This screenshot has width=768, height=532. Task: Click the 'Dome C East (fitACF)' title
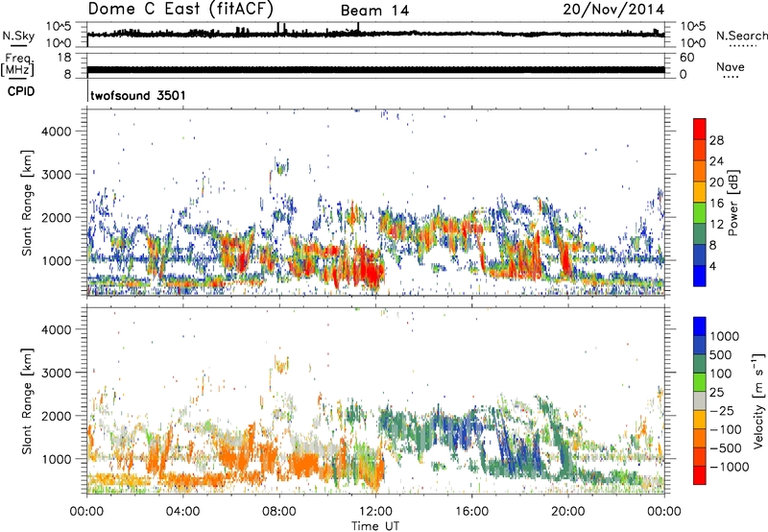pos(180,9)
